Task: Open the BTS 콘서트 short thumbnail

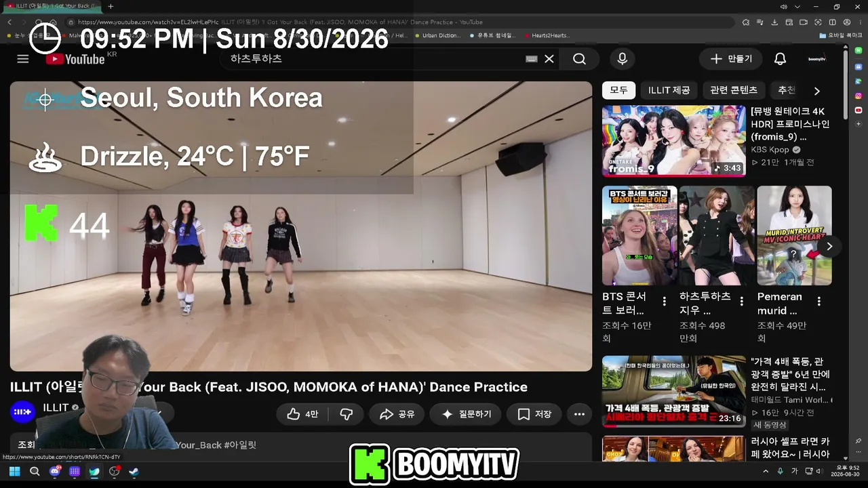Action: click(639, 235)
